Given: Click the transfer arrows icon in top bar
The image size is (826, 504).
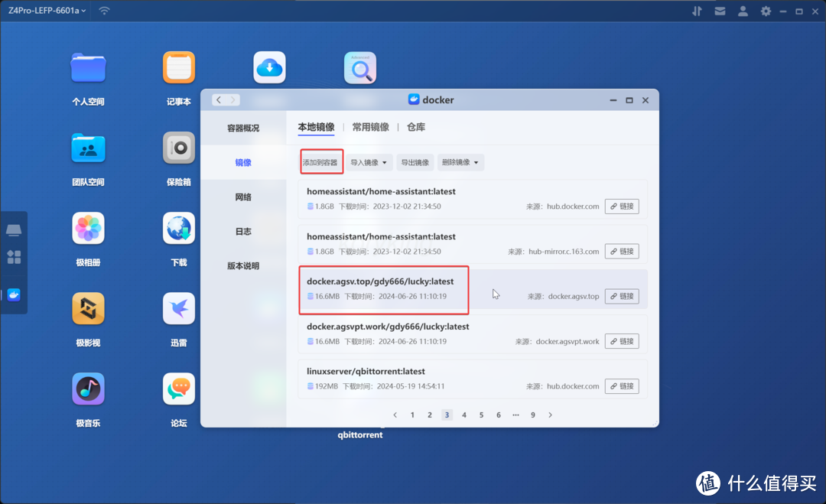Looking at the screenshot, I should coord(697,11).
